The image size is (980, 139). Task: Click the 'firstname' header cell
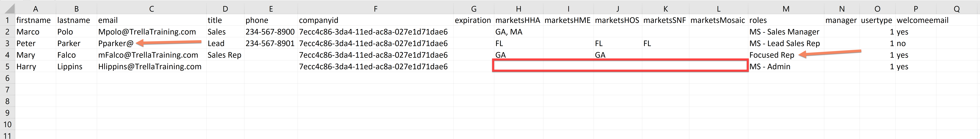coord(35,20)
